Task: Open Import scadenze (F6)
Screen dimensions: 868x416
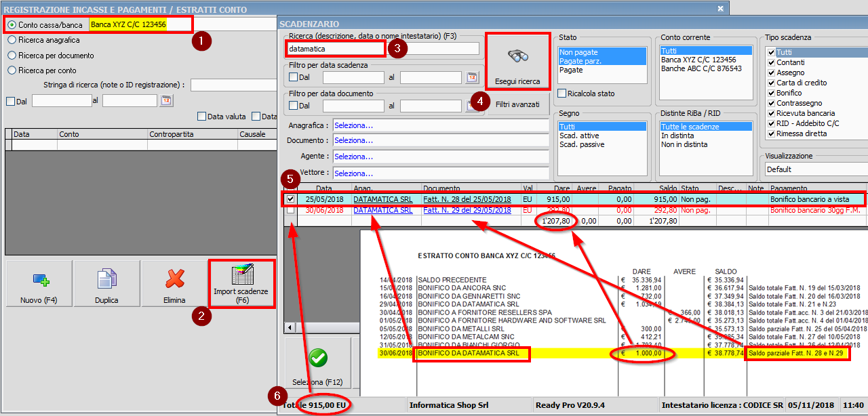Action: (x=242, y=285)
